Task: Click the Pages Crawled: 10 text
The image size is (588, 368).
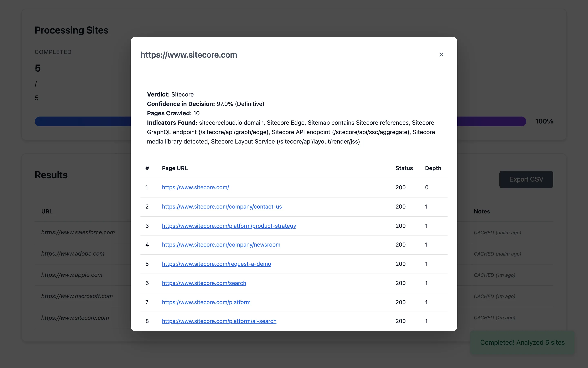Action: pyautogui.click(x=173, y=113)
